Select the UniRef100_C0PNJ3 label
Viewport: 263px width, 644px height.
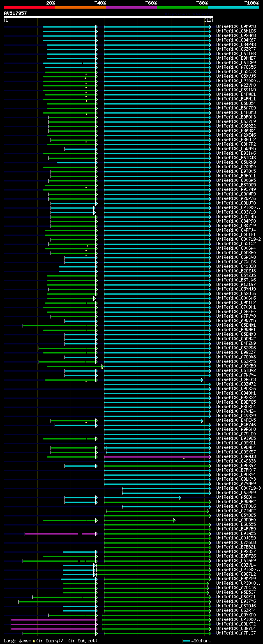236,456
